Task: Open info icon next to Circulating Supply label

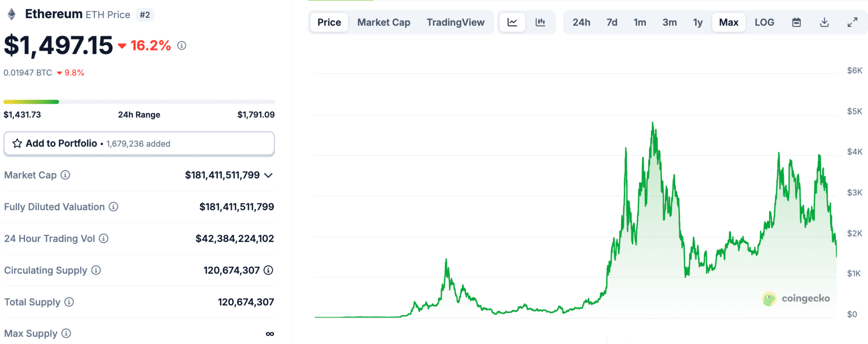Action: [96, 270]
